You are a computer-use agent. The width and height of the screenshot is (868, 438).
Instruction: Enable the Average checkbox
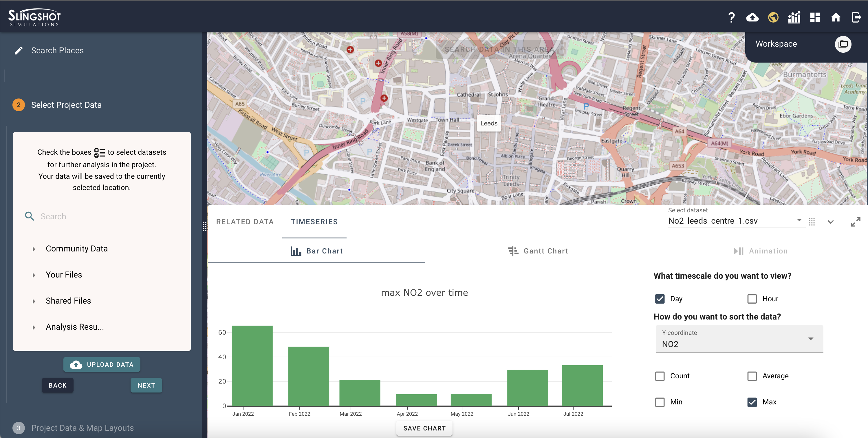tap(752, 376)
